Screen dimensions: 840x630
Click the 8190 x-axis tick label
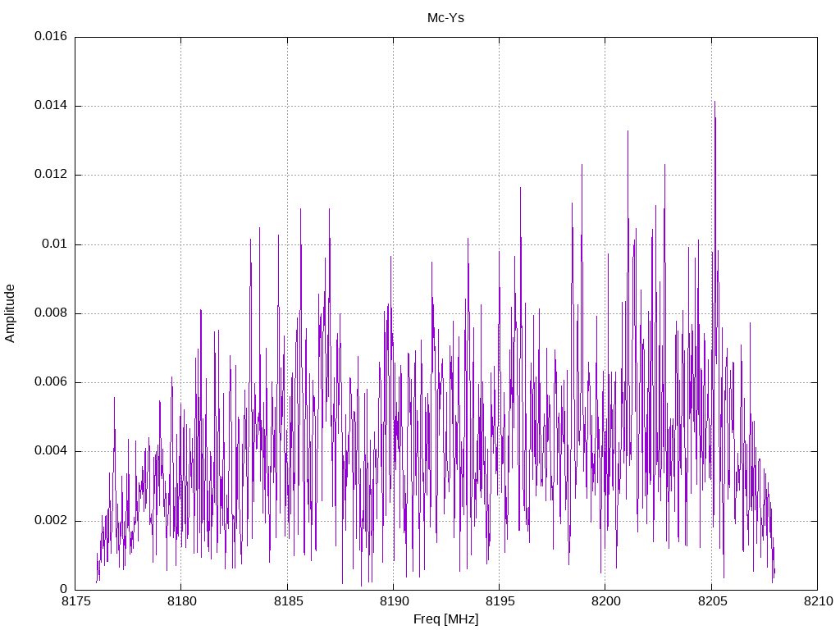(395, 601)
